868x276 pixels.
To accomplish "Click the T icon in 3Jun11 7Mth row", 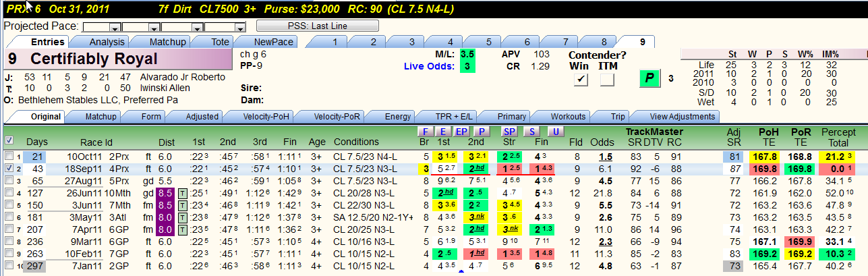I will pyautogui.click(x=183, y=204).
